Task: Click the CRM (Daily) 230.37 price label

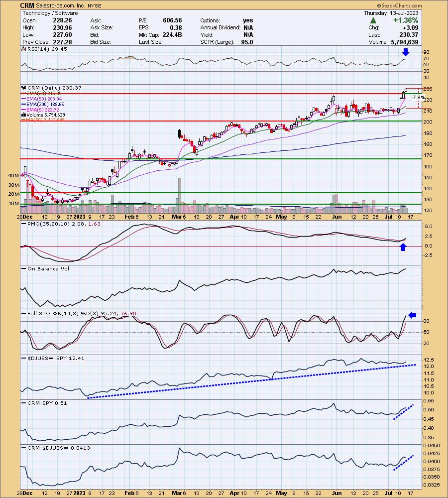Action: [x=55, y=88]
